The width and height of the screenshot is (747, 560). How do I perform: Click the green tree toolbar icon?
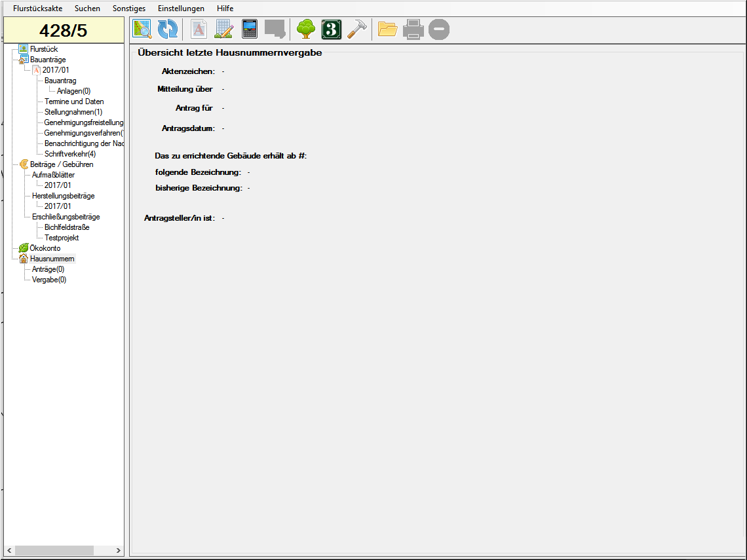pyautogui.click(x=306, y=29)
